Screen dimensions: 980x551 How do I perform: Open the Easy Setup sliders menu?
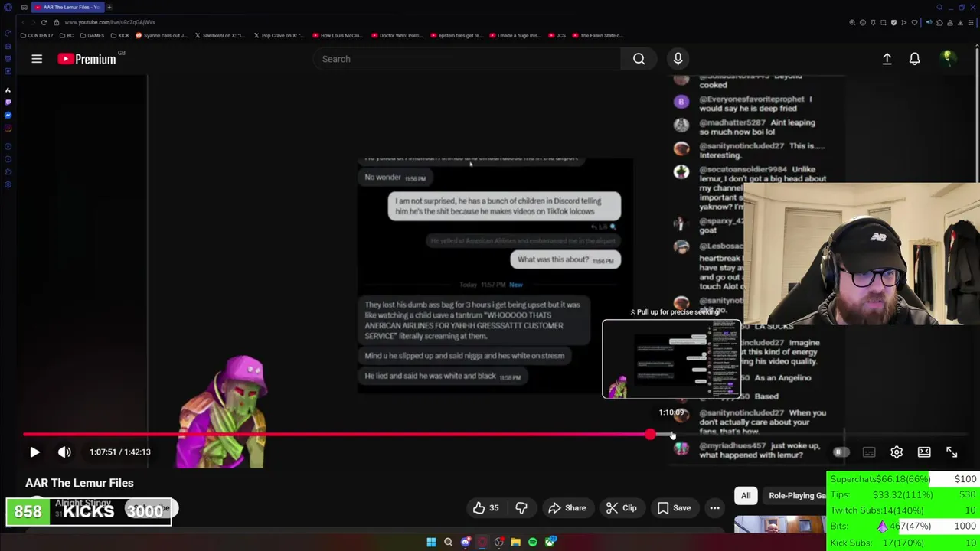[x=971, y=22]
